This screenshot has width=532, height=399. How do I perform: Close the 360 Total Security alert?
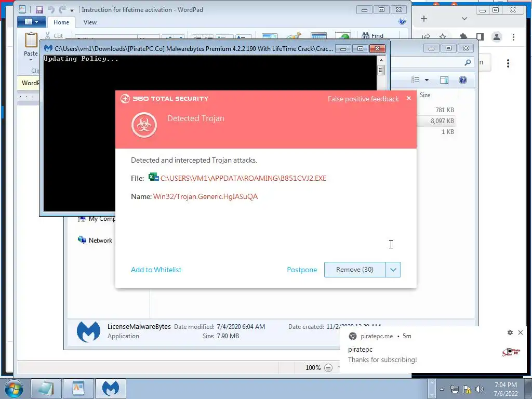(409, 98)
